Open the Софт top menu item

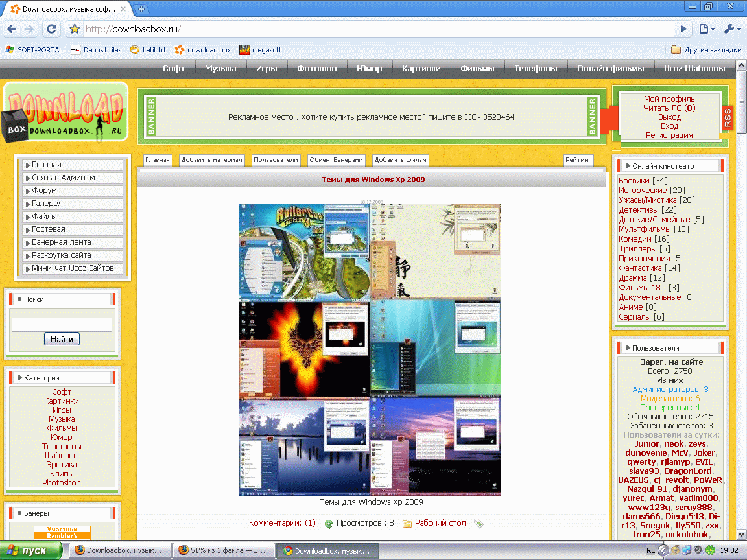173,69
